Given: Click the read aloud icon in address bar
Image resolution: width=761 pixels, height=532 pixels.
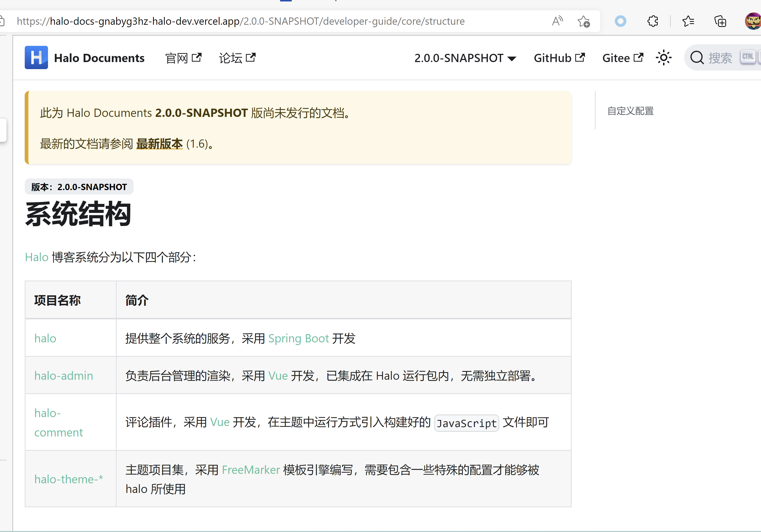Looking at the screenshot, I should 557,21.
